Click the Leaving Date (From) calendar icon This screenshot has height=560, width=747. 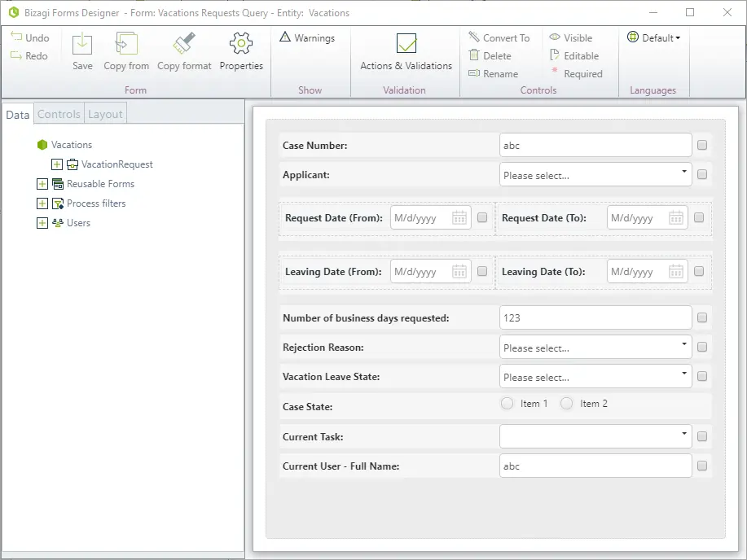459,272
